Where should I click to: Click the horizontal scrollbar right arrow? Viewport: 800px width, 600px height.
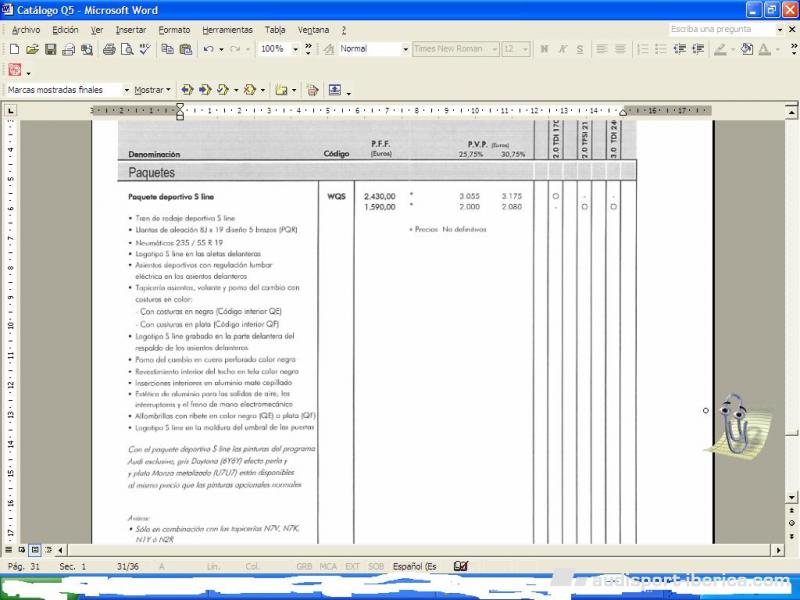point(779,550)
